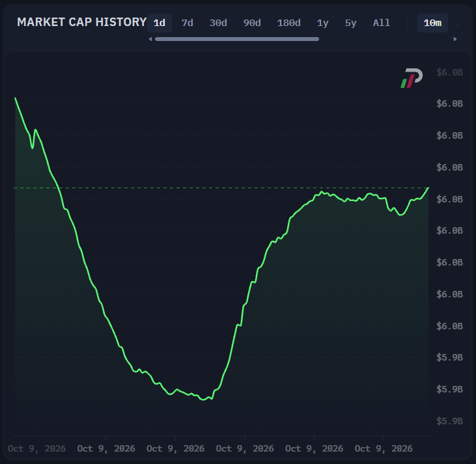476x464 pixels.
Task: Switch to the 7d time range
Action: (188, 23)
